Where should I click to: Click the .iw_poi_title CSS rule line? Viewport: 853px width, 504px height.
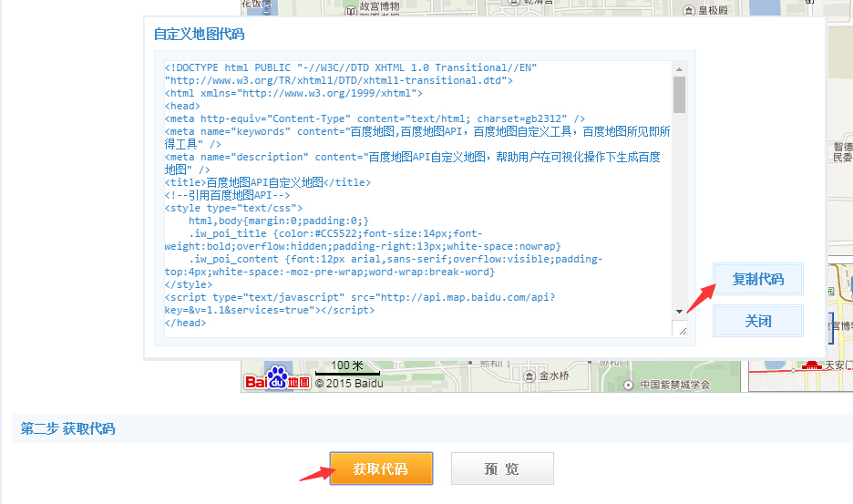[x=335, y=233]
